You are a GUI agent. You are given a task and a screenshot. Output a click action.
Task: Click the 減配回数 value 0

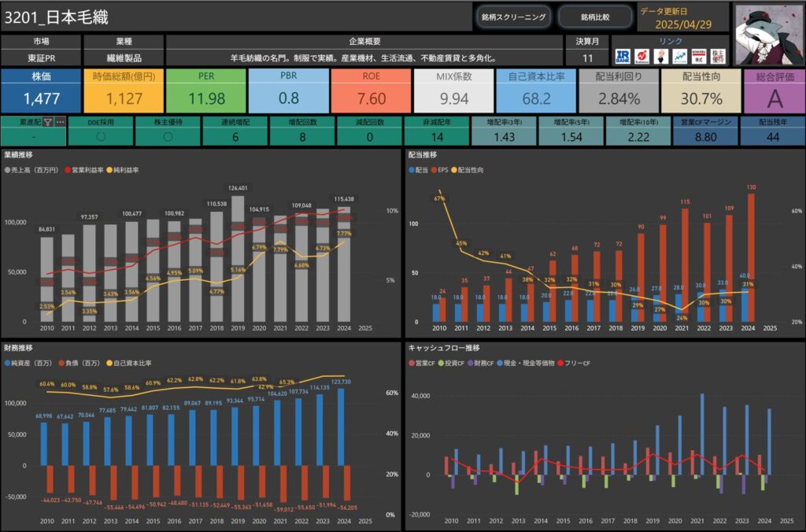[x=370, y=137]
